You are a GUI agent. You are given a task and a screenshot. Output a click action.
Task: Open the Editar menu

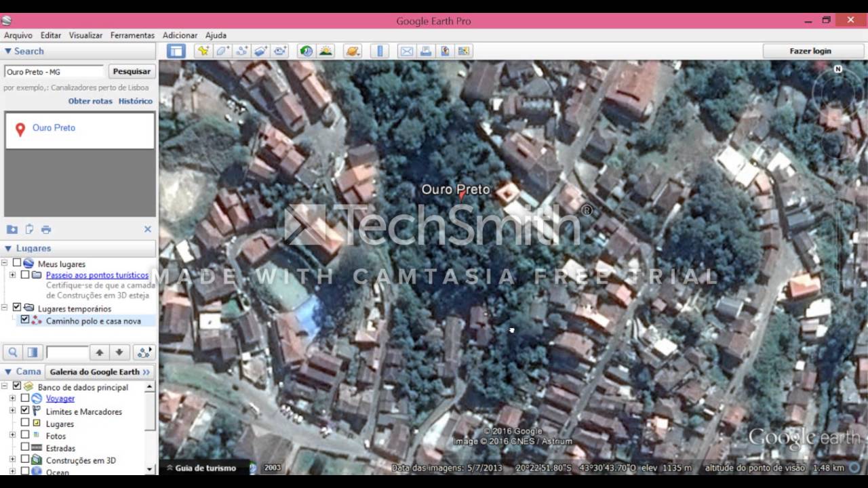tap(51, 35)
